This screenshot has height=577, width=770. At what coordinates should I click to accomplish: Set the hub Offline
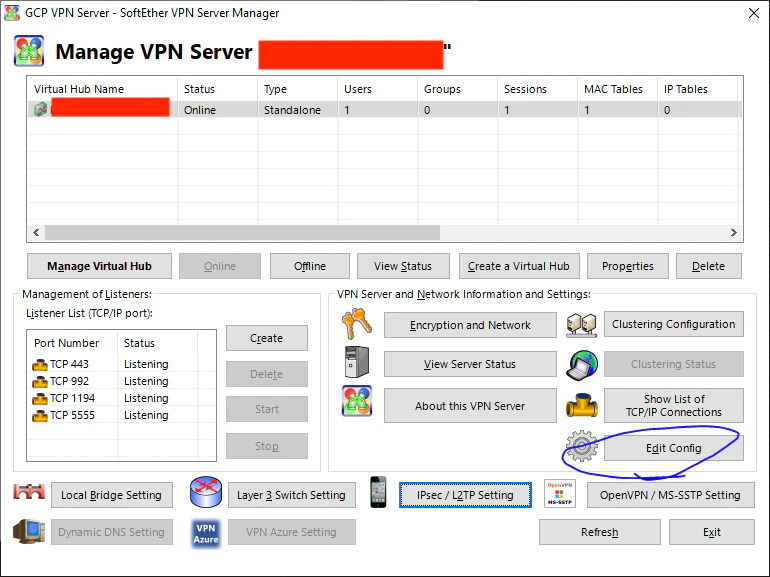click(310, 266)
